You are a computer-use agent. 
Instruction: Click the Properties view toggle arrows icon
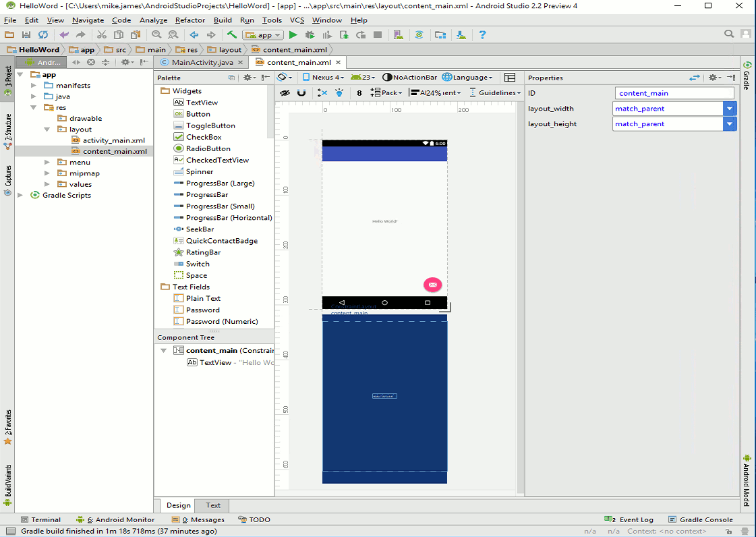(694, 77)
